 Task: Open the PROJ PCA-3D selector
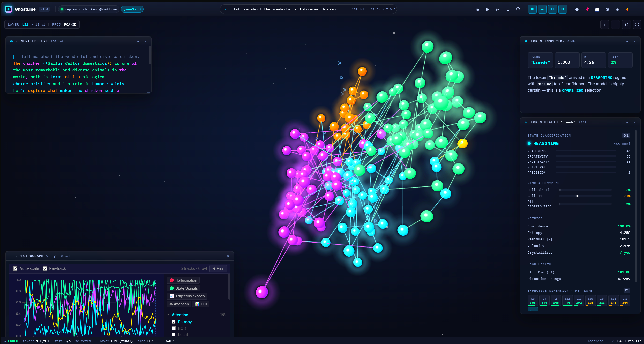(x=64, y=25)
